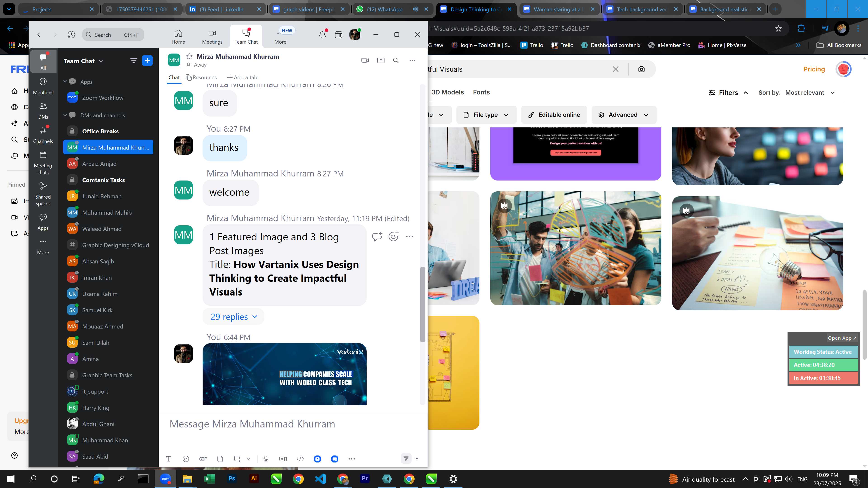Record a video message in composer
Image resolution: width=868 pixels, height=488 pixels.
tap(283, 459)
